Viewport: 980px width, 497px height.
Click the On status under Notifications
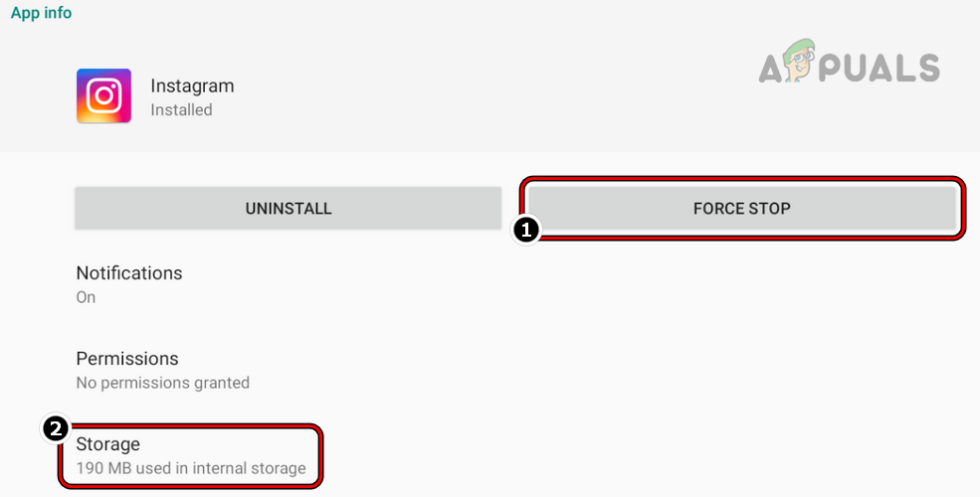coord(86,297)
